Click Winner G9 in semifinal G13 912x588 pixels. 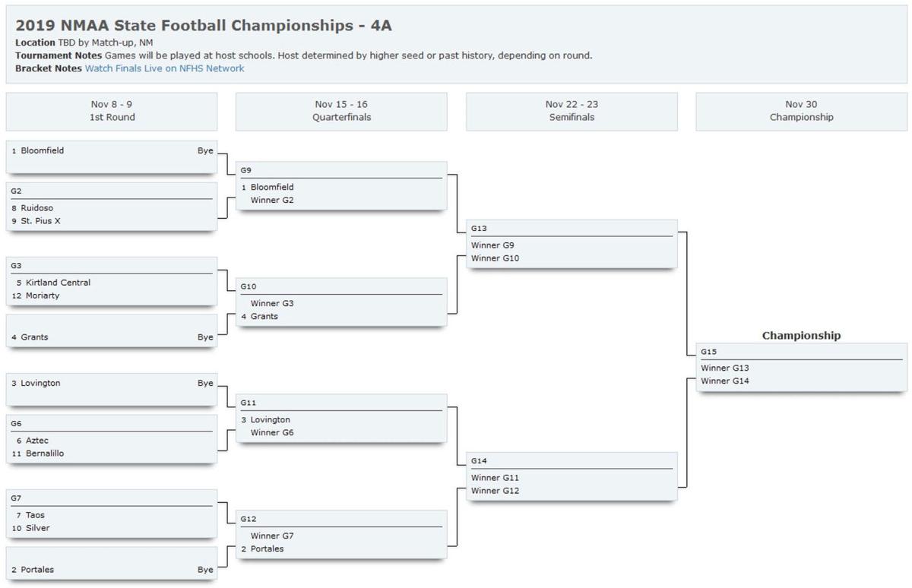tap(492, 245)
